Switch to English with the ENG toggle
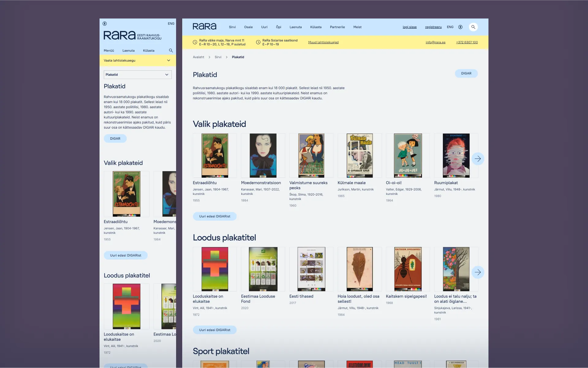 tap(450, 27)
